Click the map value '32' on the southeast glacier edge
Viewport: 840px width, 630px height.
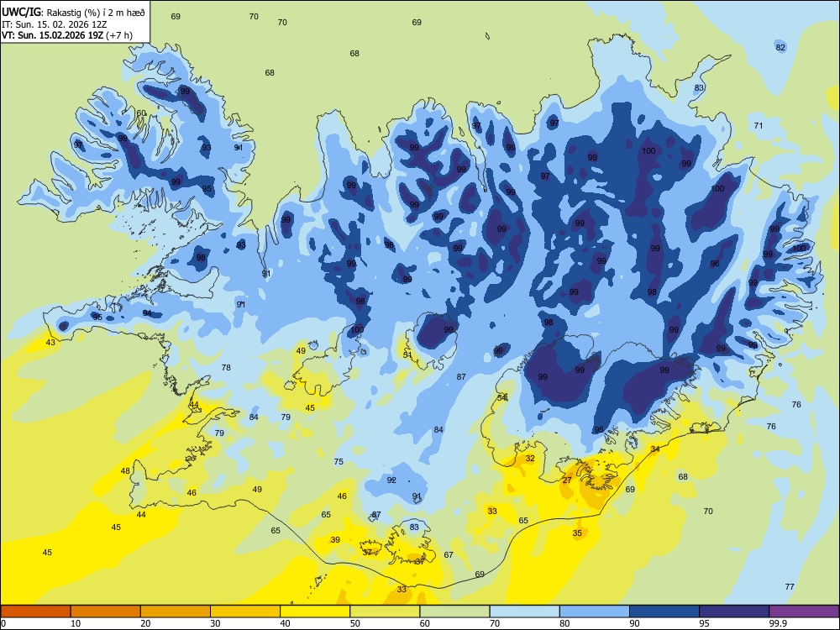pos(530,459)
